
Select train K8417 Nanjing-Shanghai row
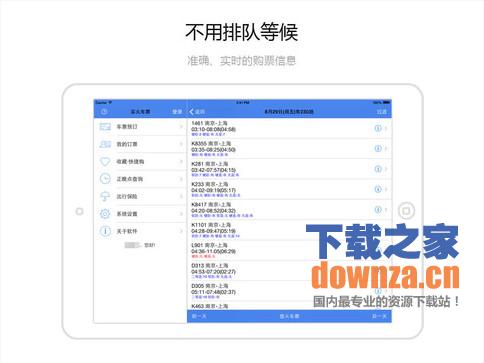(x=289, y=210)
